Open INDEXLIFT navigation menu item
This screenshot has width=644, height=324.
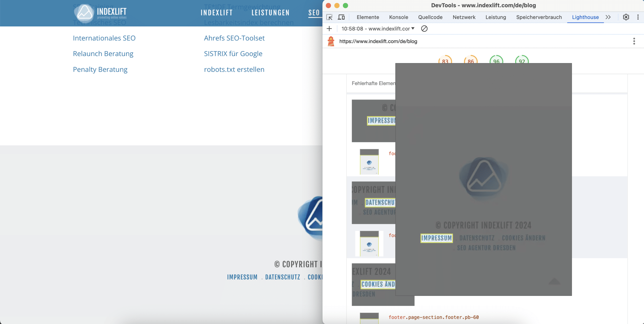point(217,13)
